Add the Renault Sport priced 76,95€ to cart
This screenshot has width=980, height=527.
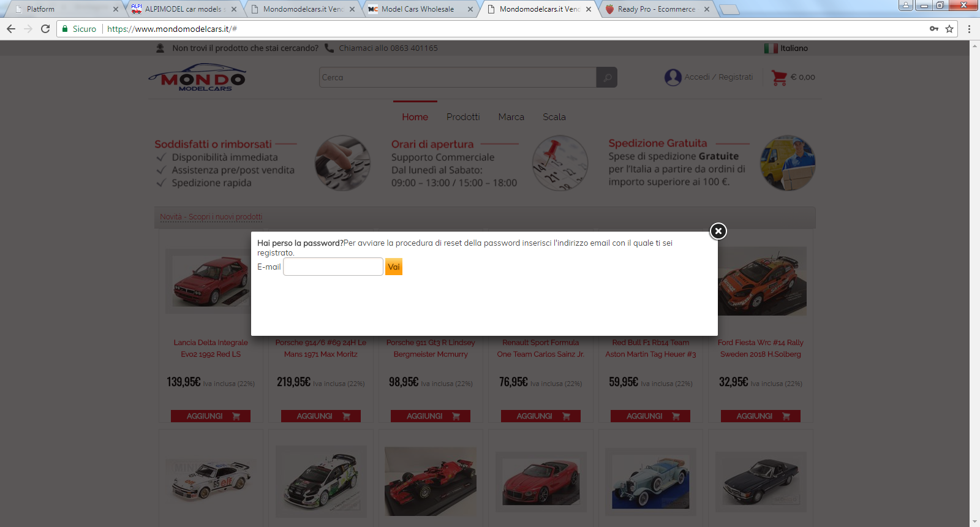[x=541, y=416]
